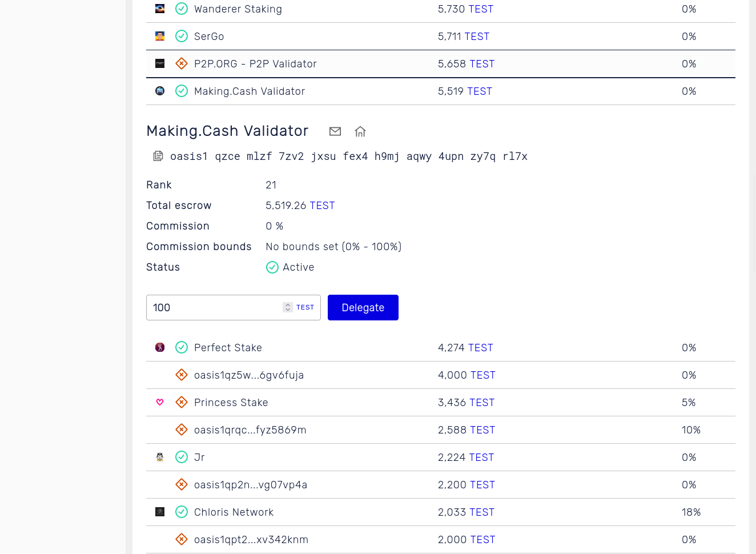Click the Active status check icon in validator details
Image resolution: width=756 pixels, height=554 pixels.
(272, 267)
